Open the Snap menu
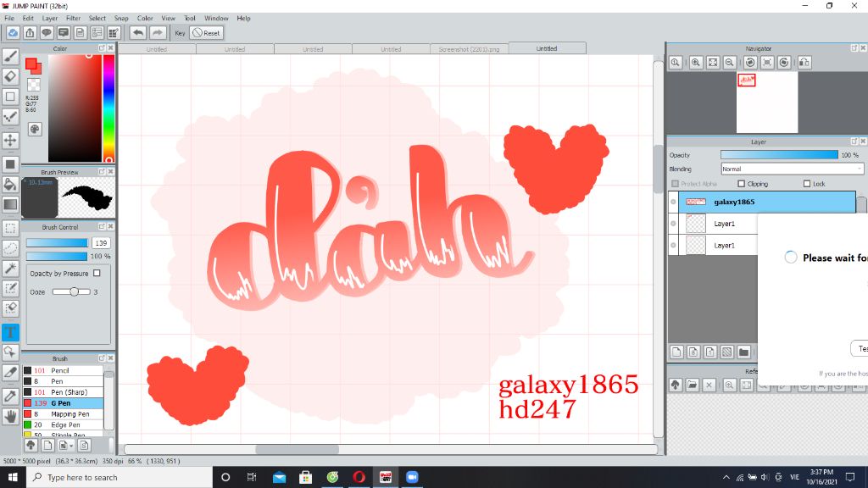Image resolution: width=868 pixels, height=488 pixels. 121,19
